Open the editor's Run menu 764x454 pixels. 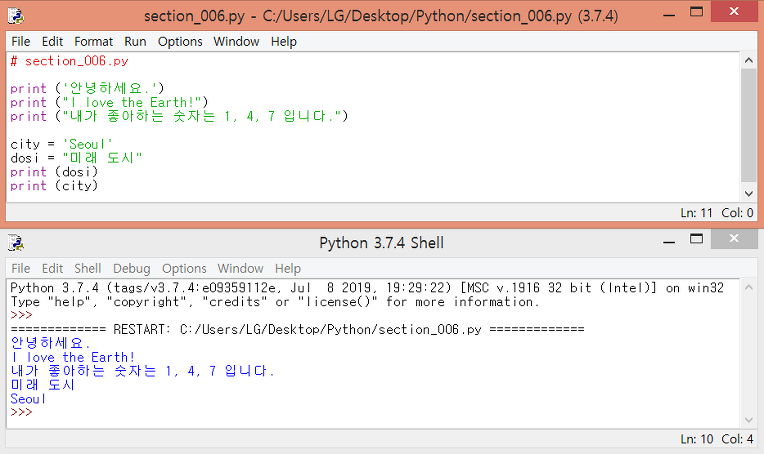[x=135, y=42]
